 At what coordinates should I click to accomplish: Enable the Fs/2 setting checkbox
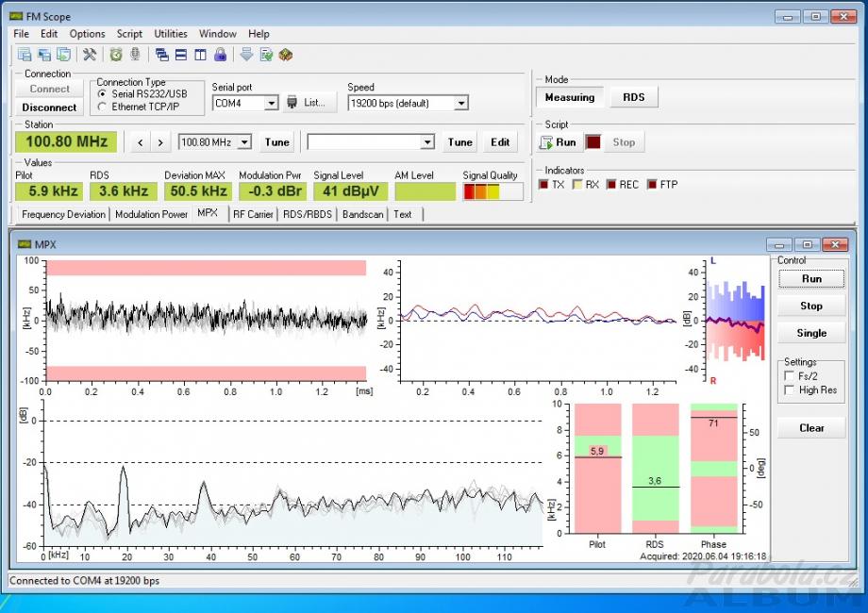(790, 376)
